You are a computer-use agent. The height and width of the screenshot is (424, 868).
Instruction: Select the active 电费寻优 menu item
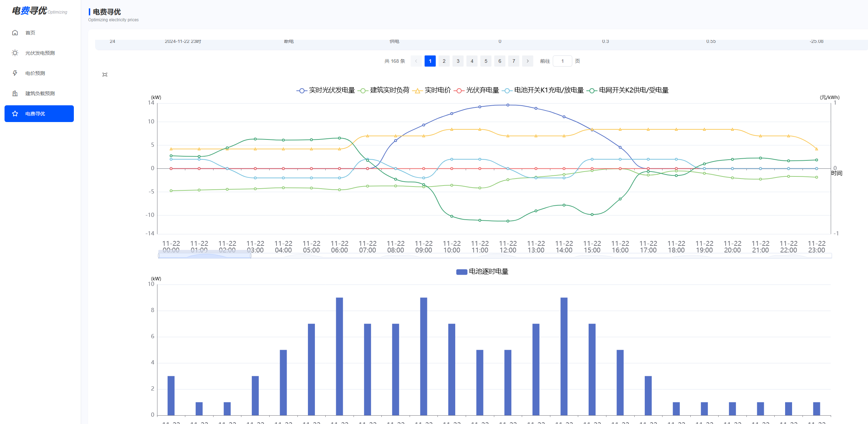[x=39, y=114]
